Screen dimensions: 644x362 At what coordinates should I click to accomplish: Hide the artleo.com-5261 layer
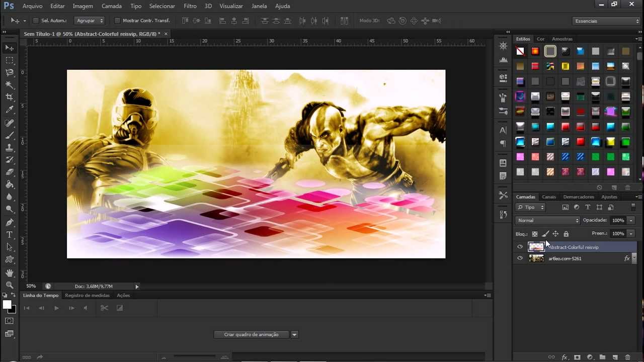coord(520,258)
